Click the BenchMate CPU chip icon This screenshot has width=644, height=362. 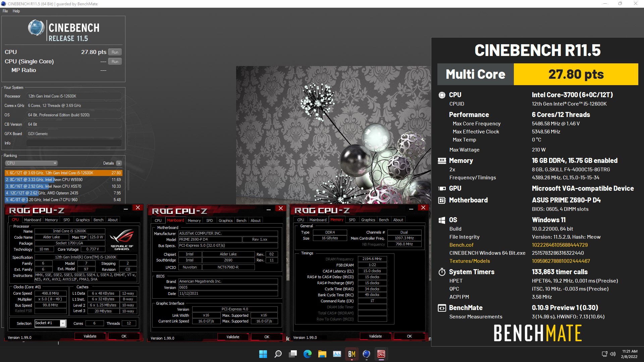(442, 95)
